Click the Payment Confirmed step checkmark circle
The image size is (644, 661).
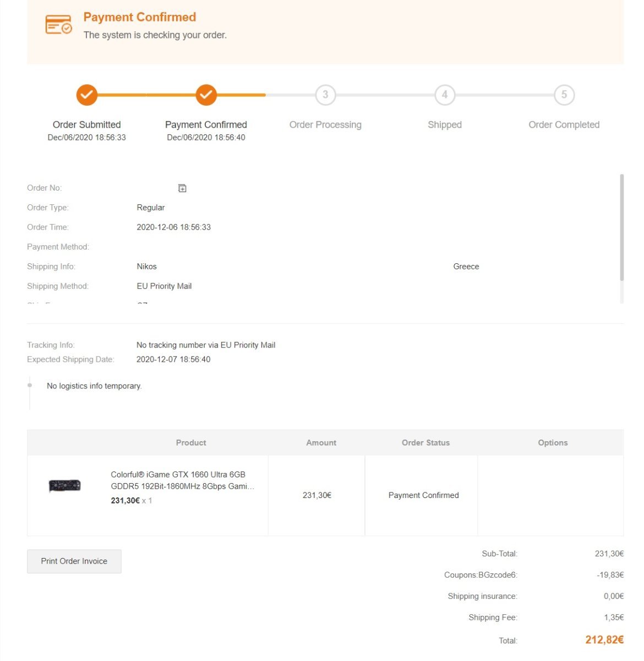206,95
